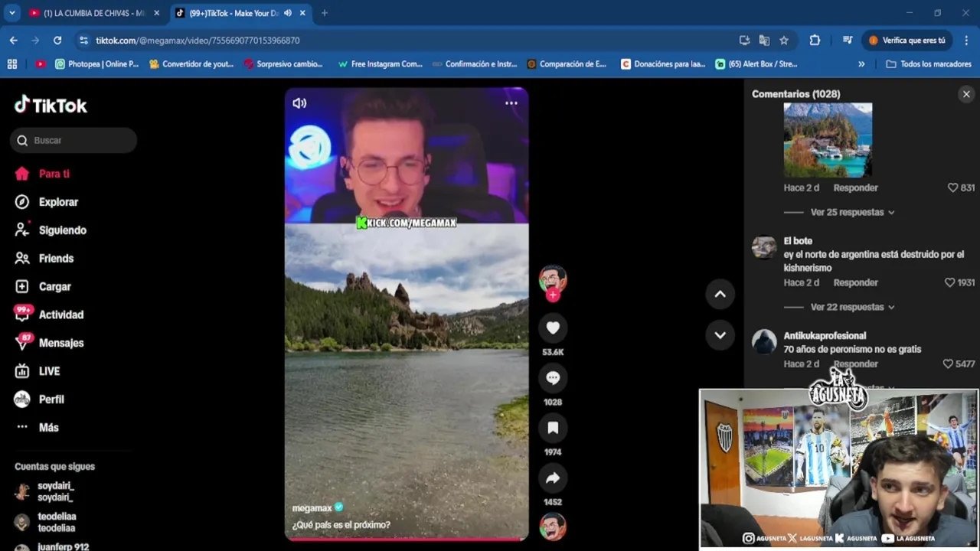The height and width of the screenshot is (551, 980).
Task: Open El bote username profile
Action: tap(798, 241)
